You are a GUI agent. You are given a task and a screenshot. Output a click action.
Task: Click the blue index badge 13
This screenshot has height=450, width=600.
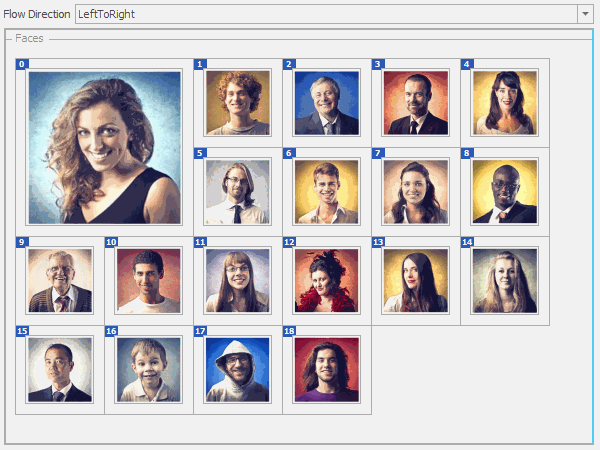pos(378,242)
